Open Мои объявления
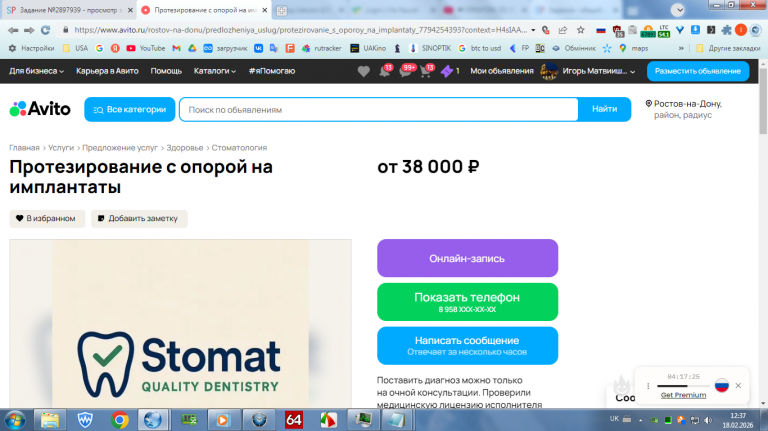 (x=502, y=71)
